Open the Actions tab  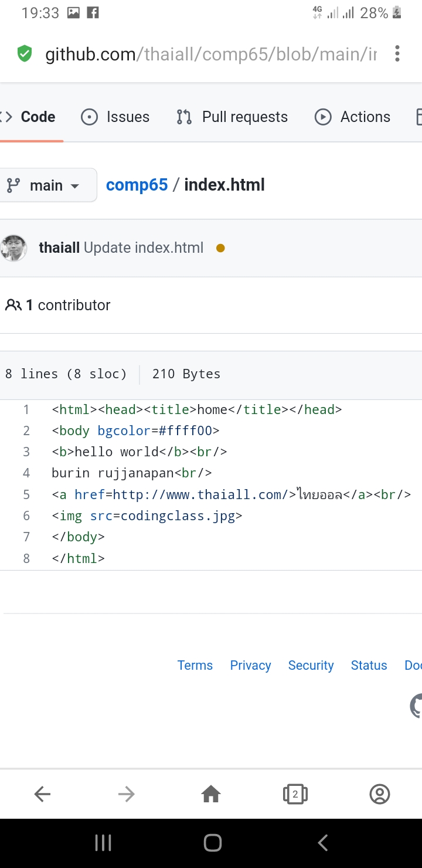[353, 117]
